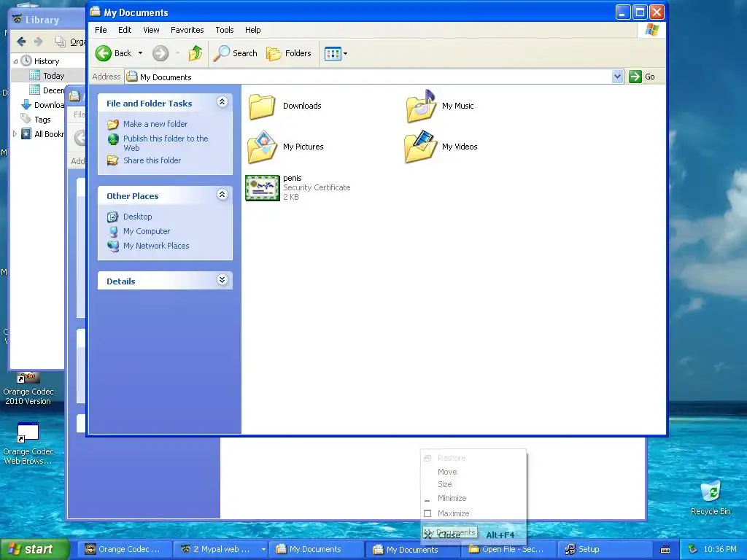747x560 pixels.
Task: Click the Start button
Action: pos(34,549)
